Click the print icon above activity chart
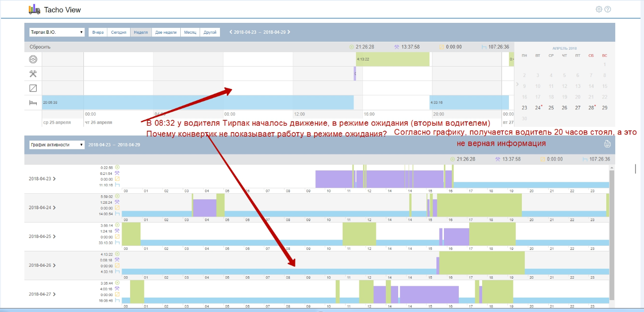Screen dimensions: 644x312 (x=607, y=145)
